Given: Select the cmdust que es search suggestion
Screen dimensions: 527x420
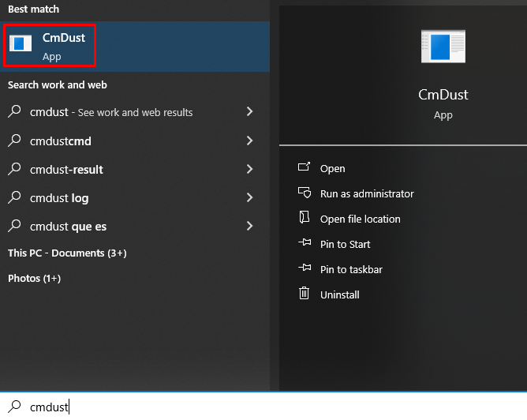Looking at the screenshot, I should [x=68, y=227].
